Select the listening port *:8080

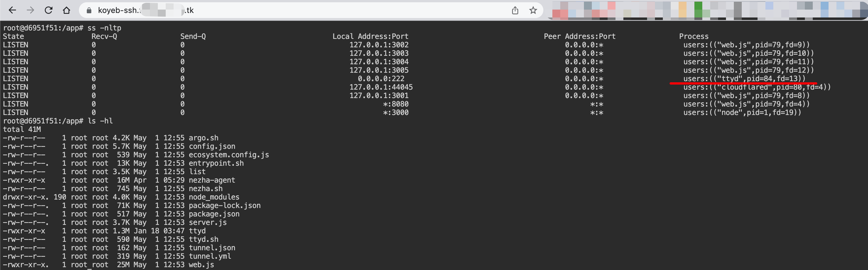pyautogui.click(x=396, y=104)
